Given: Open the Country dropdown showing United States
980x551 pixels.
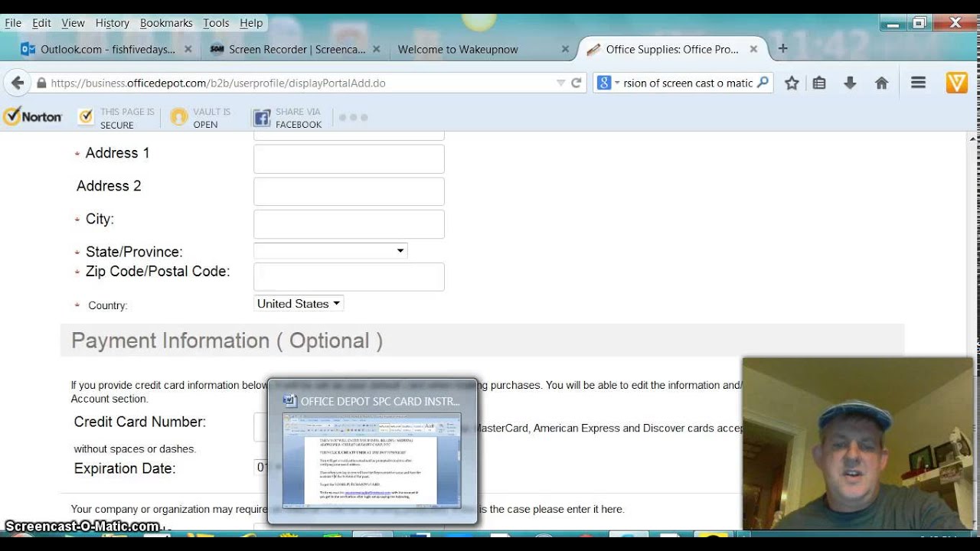Looking at the screenshot, I should pyautogui.click(x=299, y=304).
